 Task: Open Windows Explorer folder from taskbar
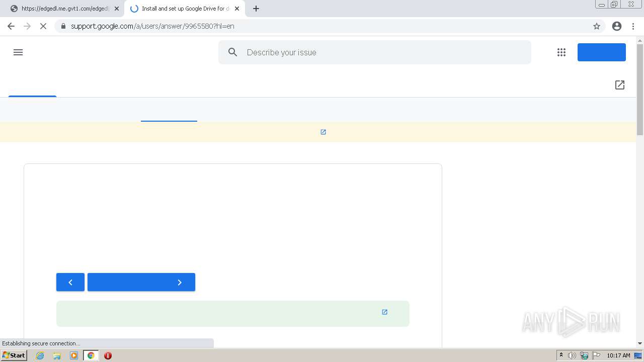click(x=57, y=355)
